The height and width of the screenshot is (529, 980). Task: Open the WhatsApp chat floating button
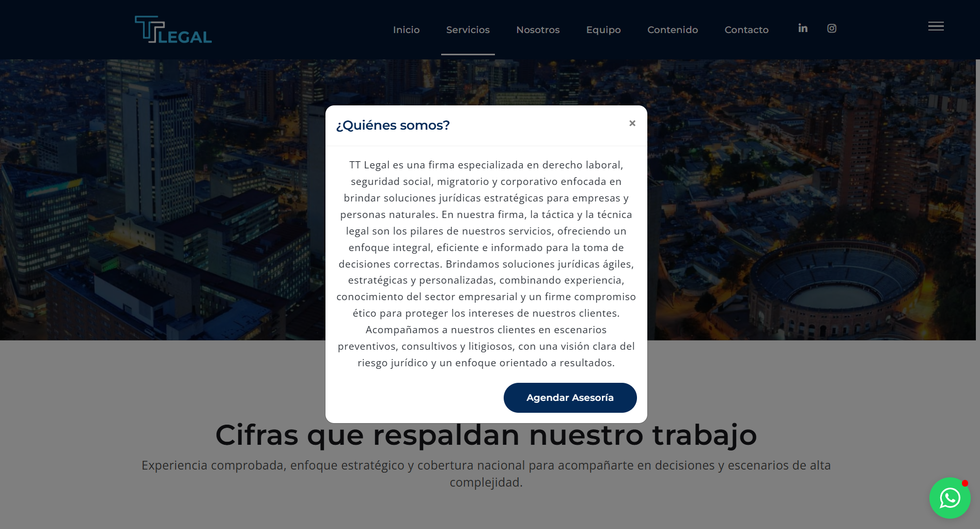point(949,498)
